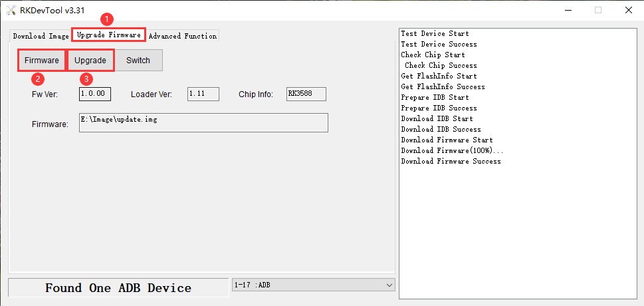Image resolution: width=644 pixels, height=306 pixels.
Task: Select the Download Firmware Success log line
Action: (451, 161)
